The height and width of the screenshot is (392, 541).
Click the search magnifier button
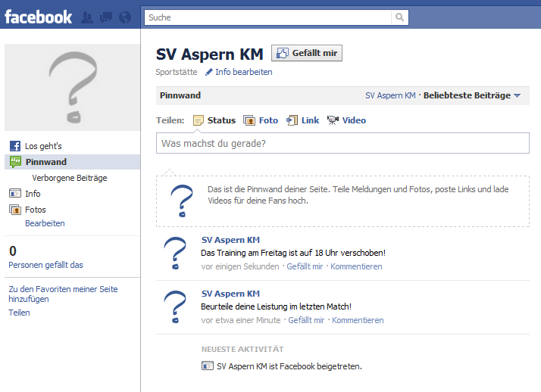[399, 17]
